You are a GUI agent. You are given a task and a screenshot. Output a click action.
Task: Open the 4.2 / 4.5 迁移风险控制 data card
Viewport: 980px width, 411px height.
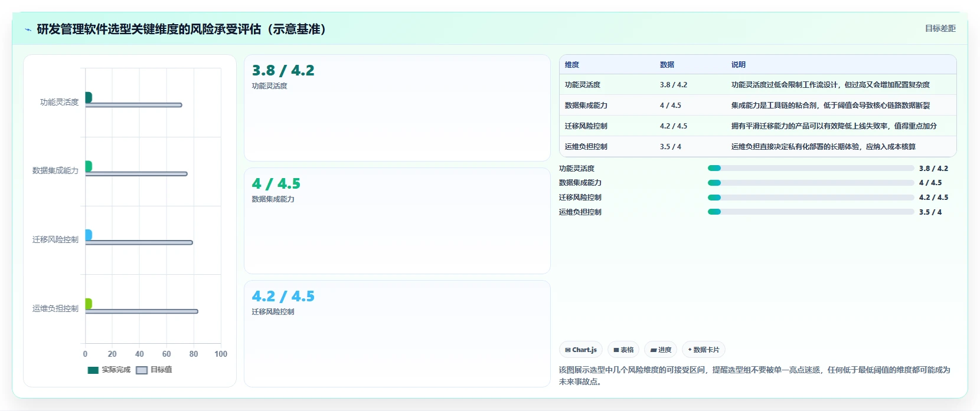[397, 334]
